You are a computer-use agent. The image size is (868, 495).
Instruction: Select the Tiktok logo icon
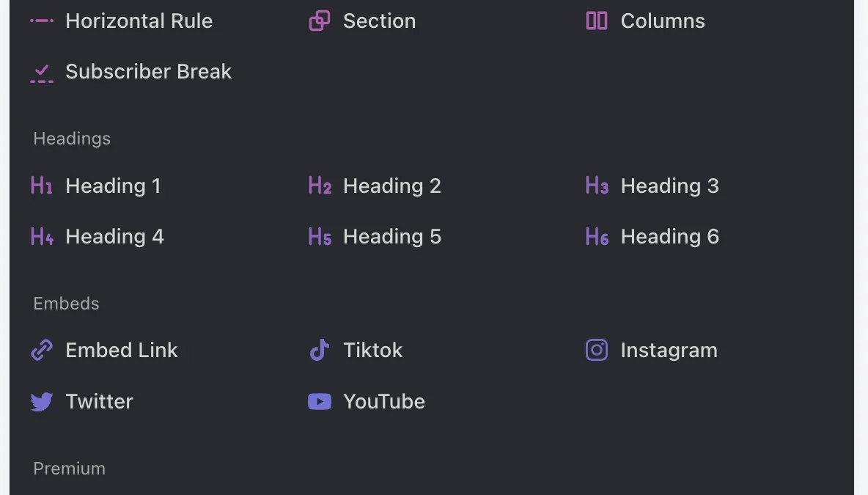click(x=320, y=350)
